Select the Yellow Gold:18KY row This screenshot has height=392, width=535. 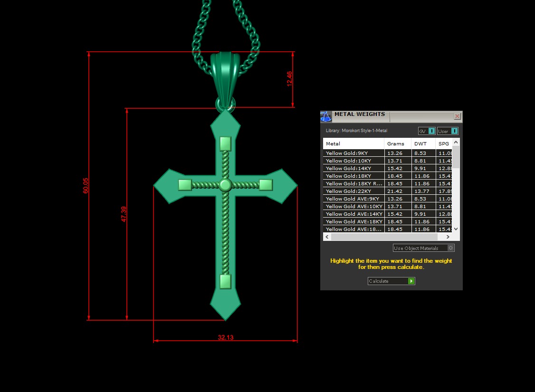pos(387,176)
